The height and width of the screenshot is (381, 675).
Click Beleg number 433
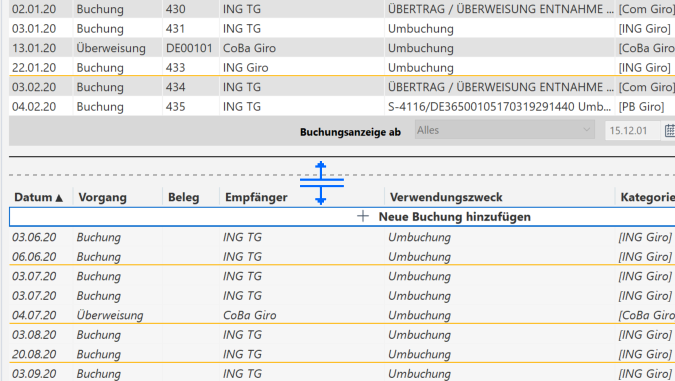(x=176, y=68)
